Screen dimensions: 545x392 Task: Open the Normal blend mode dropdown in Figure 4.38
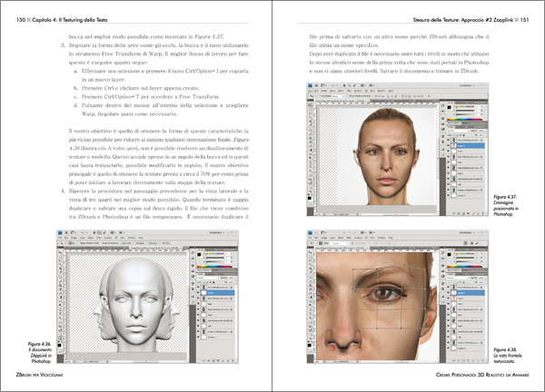[459, 278]
